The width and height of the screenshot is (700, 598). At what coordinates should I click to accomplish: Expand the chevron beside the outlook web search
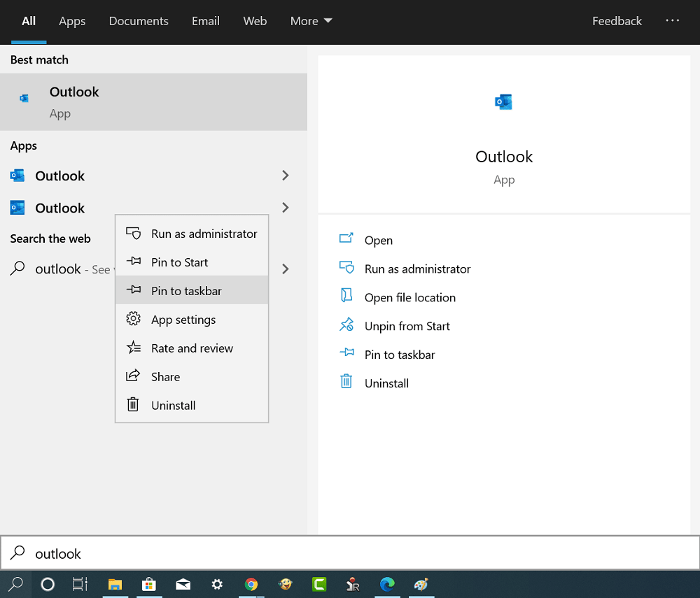[x=286, y=269]
